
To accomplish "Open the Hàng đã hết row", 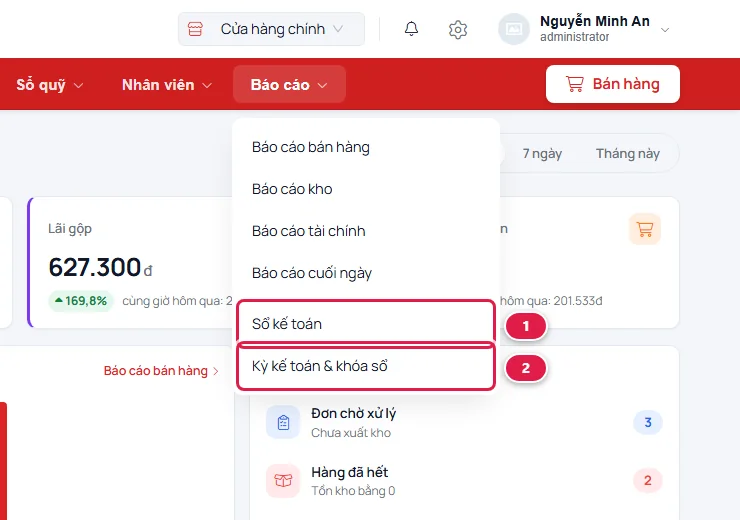I will tap(464, 481).
